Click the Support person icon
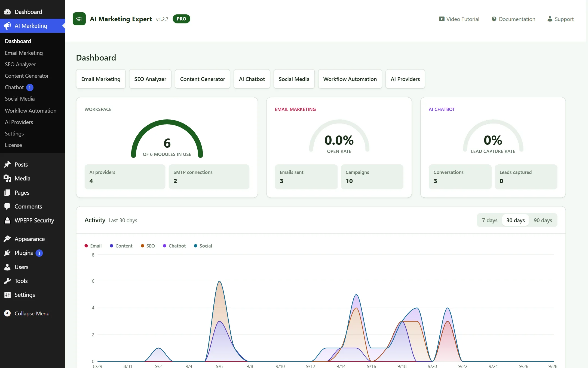Image resolution: width=588 pixels, height=368 pixels. (550, 19)
